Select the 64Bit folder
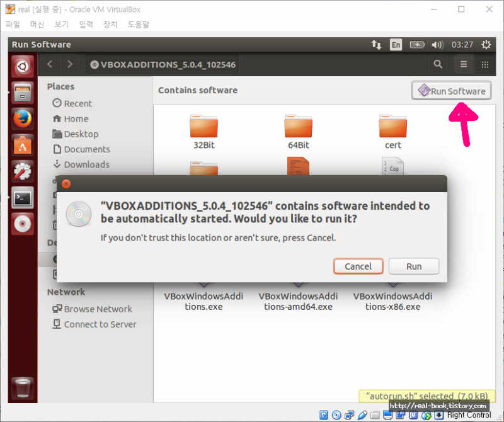Screen dimensions: 504x422 pos(298,132)
